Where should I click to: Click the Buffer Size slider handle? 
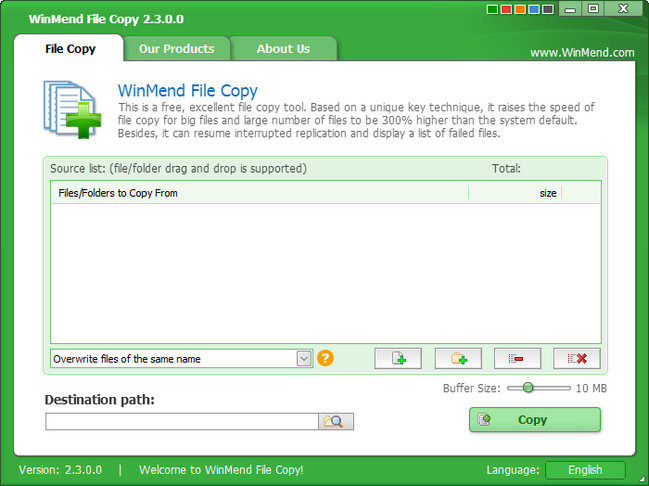point(527,388)
